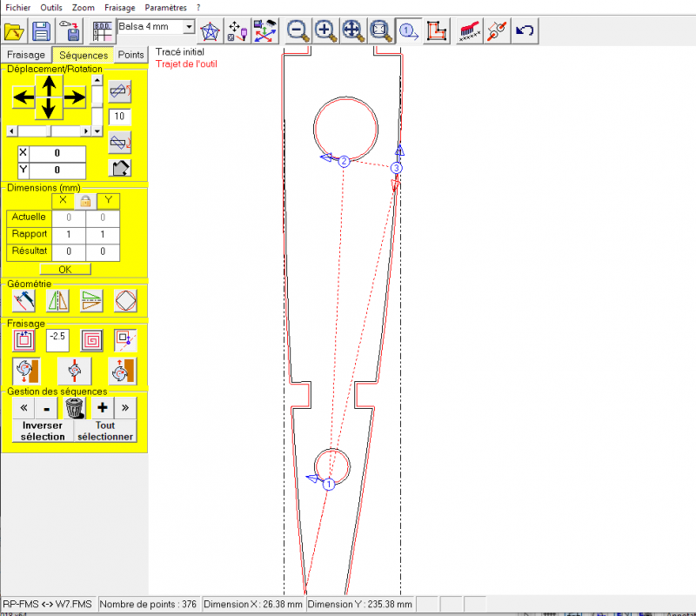Mirror vertically with the twin triangles icon

57,301
